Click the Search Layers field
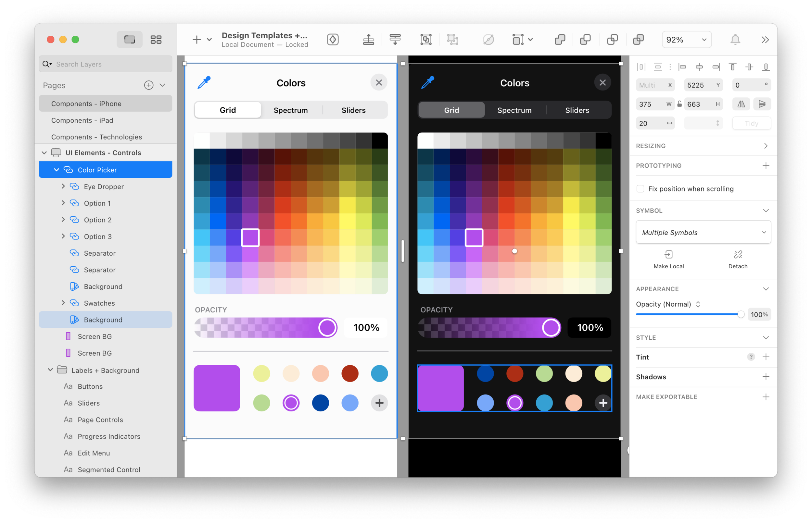 [x=109, y=64]
